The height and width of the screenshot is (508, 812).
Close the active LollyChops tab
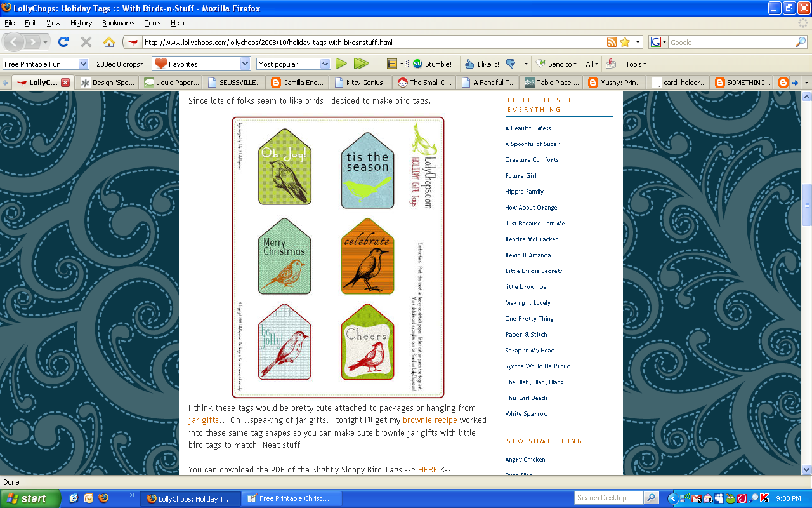pyautogui.click(x=65, y=83)
